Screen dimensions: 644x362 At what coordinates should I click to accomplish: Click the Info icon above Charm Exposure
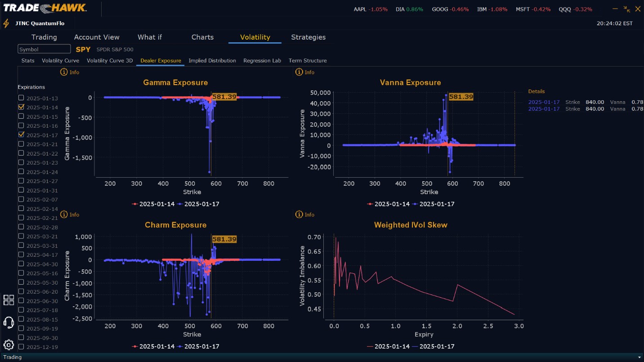(63, 215)
